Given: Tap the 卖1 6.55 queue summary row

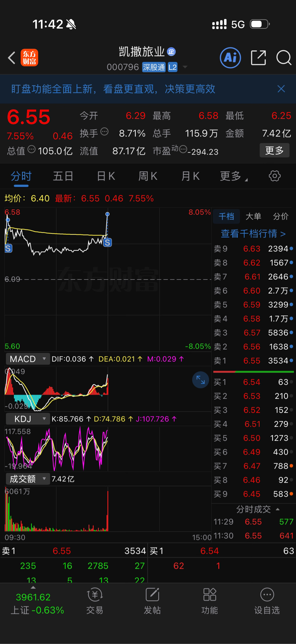Looking at the screenshot, I should pyautogui.click(x=74, y=551).
